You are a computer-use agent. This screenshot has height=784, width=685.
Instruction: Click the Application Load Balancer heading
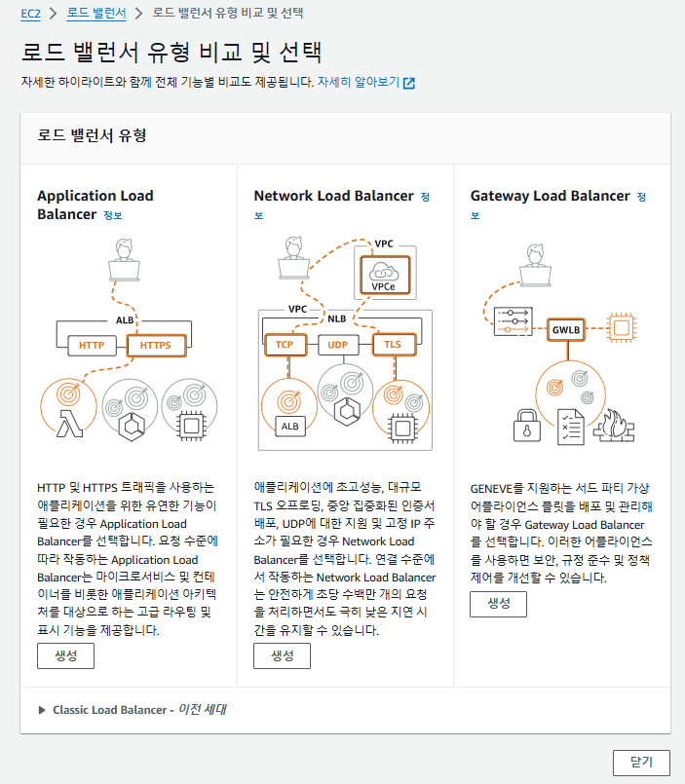[x=95, y=205]
